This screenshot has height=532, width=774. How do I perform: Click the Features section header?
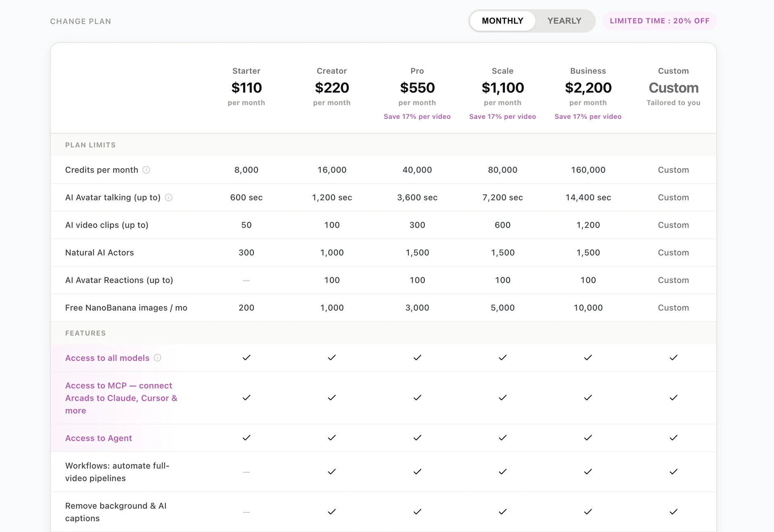[85, 333]
